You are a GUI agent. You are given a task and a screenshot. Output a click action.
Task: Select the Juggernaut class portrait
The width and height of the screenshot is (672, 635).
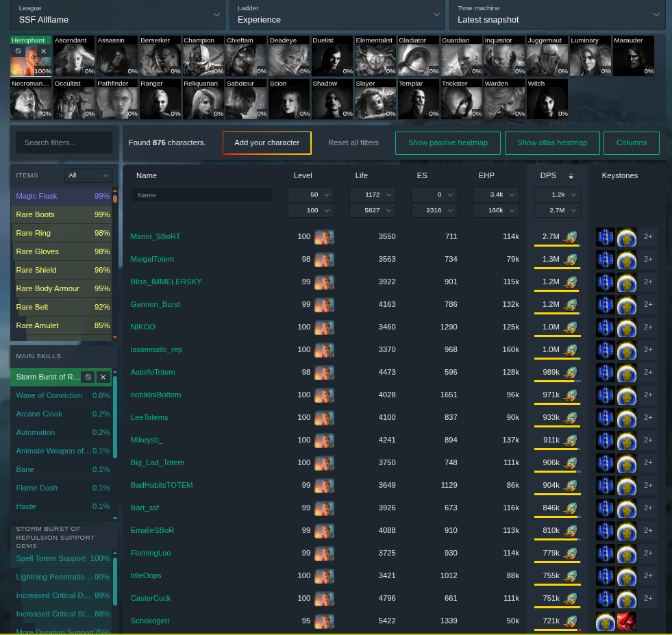(547, 55)
